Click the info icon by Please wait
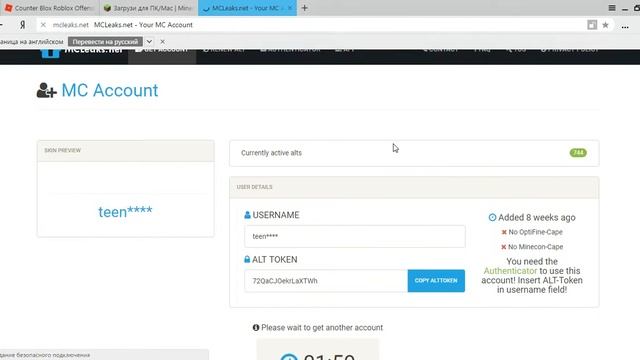 [256, 327]
